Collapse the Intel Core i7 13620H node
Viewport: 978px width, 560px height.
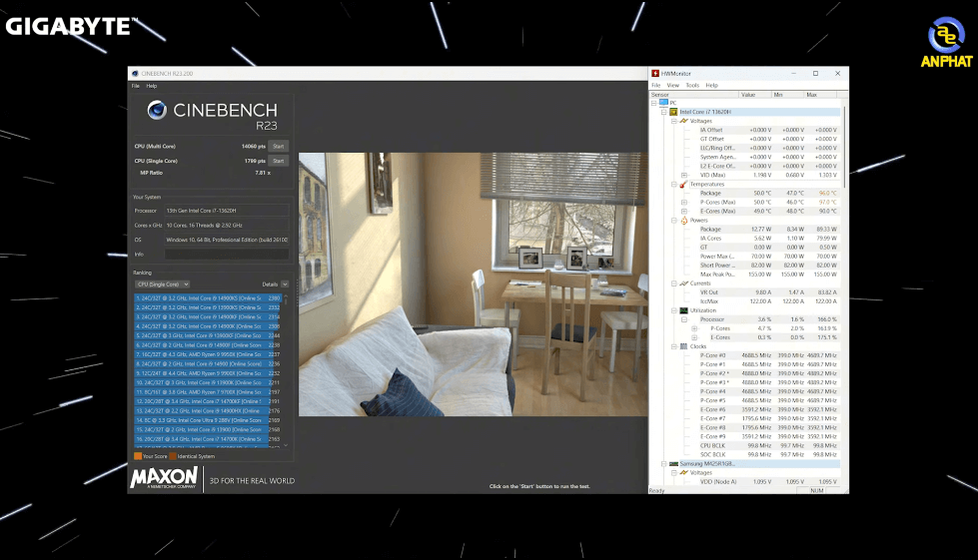(664, 112)
